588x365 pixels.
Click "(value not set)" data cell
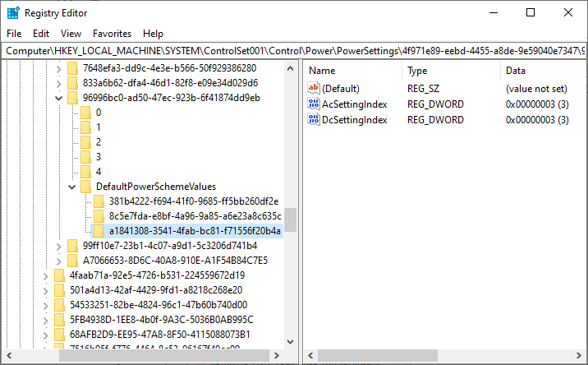(x=536, y=89)
